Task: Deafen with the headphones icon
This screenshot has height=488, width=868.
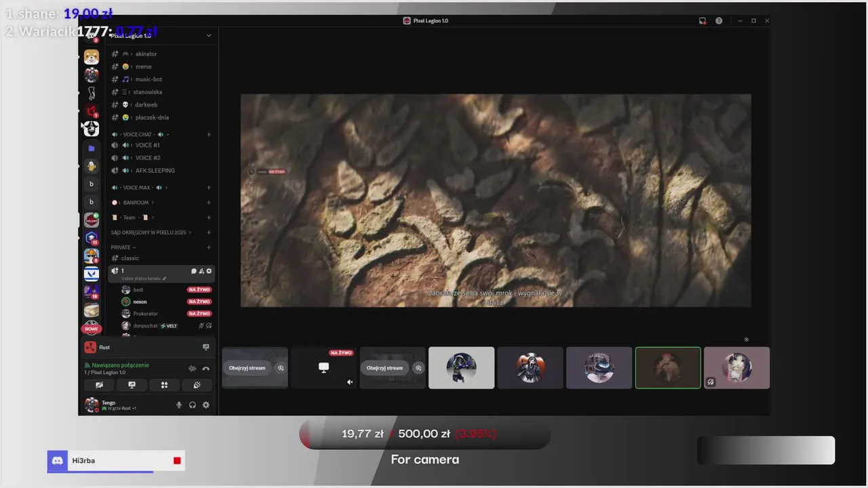Action: tap(193, 405)
